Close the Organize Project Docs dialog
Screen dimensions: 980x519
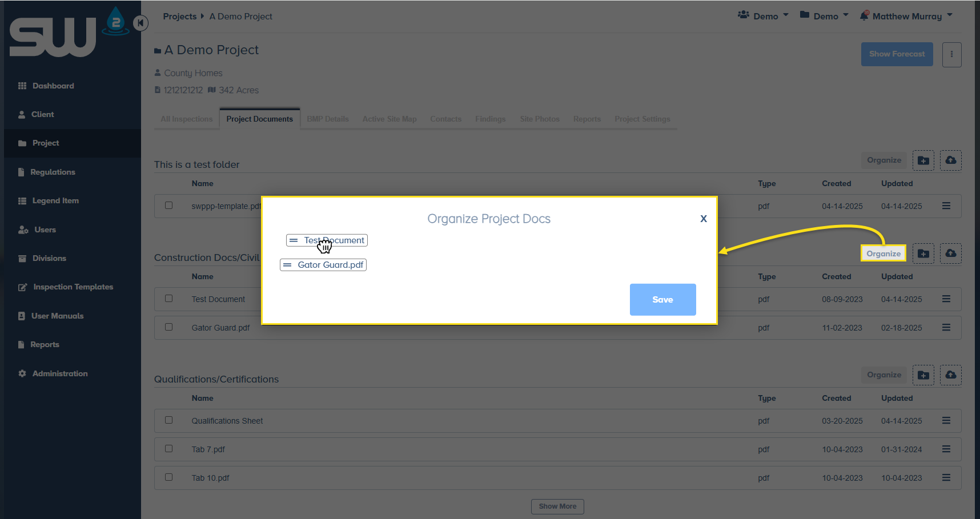(704, 219)
